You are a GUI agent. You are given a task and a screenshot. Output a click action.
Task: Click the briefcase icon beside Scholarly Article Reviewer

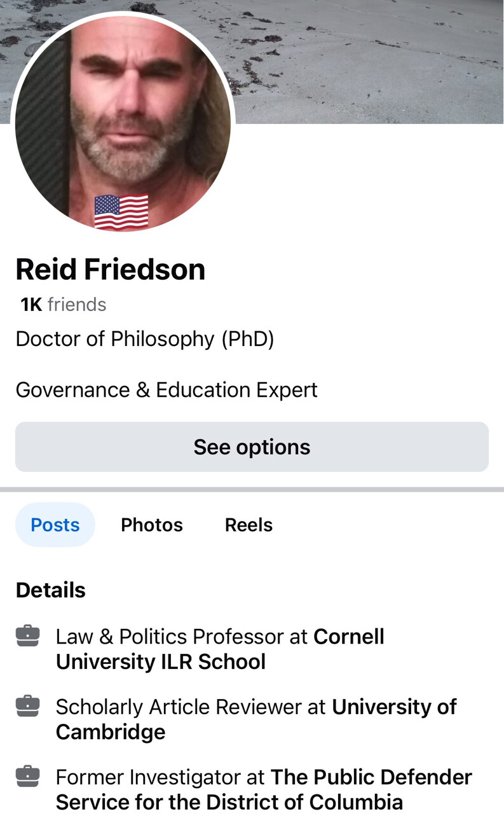(x=27, y=706)
